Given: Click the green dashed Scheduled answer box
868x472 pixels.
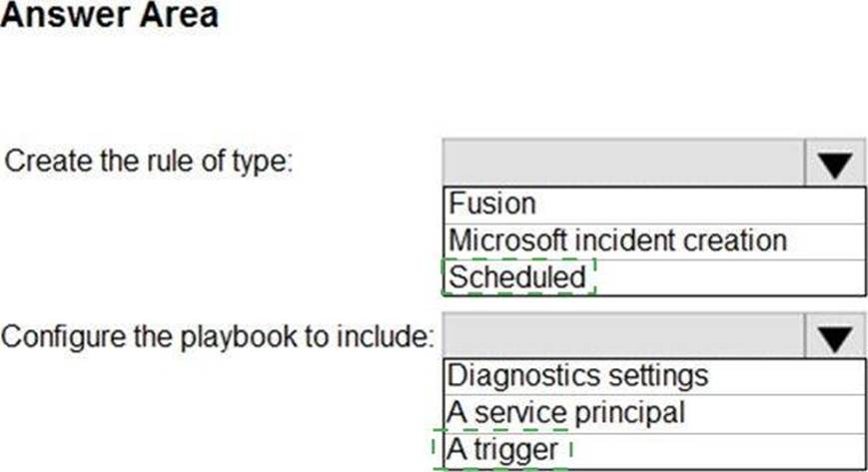Looking at the screenshot, I should point(519,276).
